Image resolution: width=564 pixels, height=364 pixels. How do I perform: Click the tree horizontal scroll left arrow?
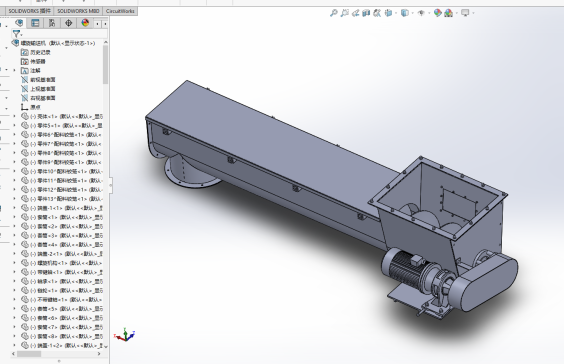pyautogui.click(x=14, y=354)
